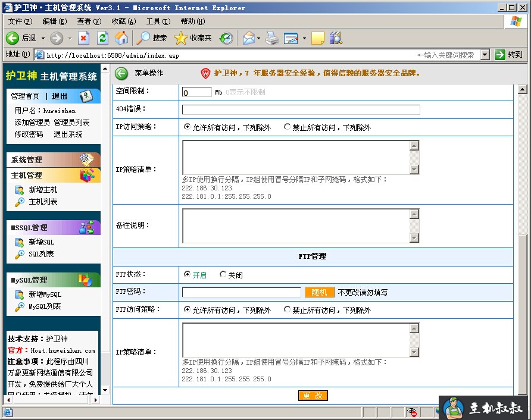The image size is (531, 420).
Task: Click the MySQL管理 header icon
Action: [85, 280]
